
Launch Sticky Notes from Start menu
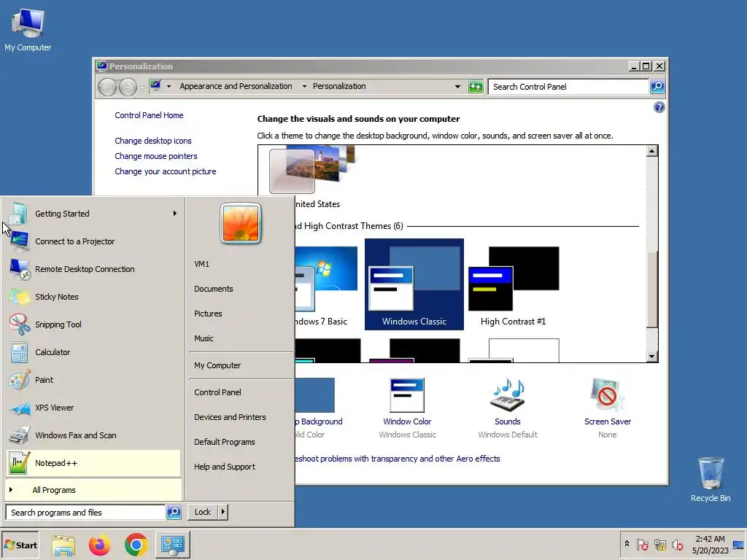pos(94,297)
